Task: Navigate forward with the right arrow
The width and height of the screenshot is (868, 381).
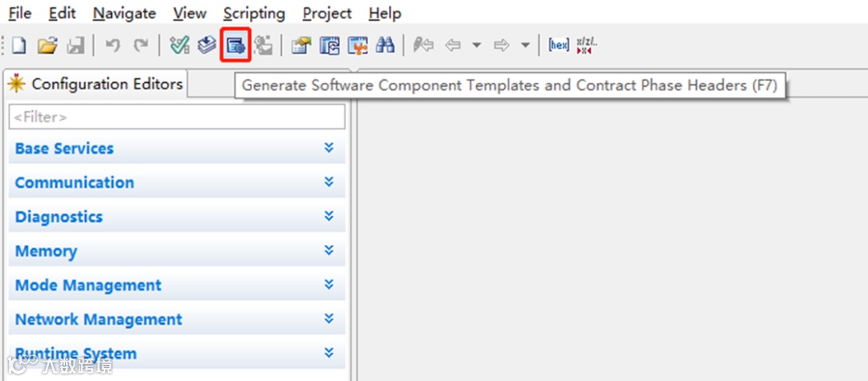Action: [502, 45]
